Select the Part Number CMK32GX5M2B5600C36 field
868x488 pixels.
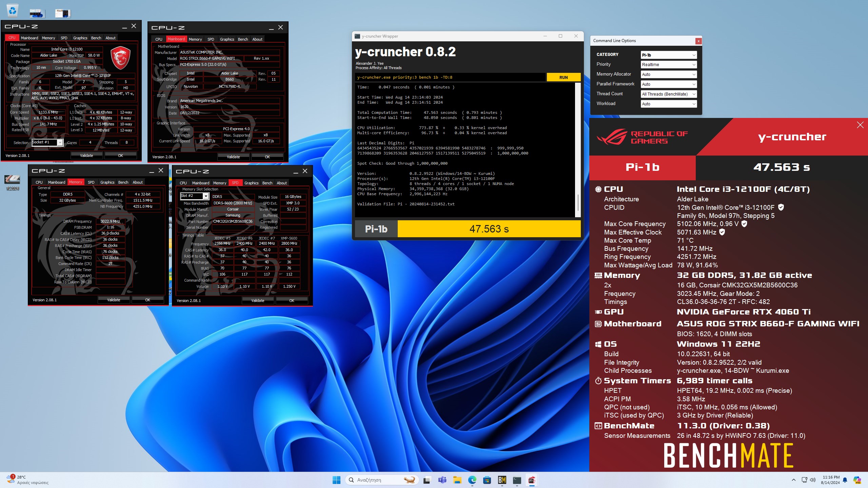click(x=233, y=221)
